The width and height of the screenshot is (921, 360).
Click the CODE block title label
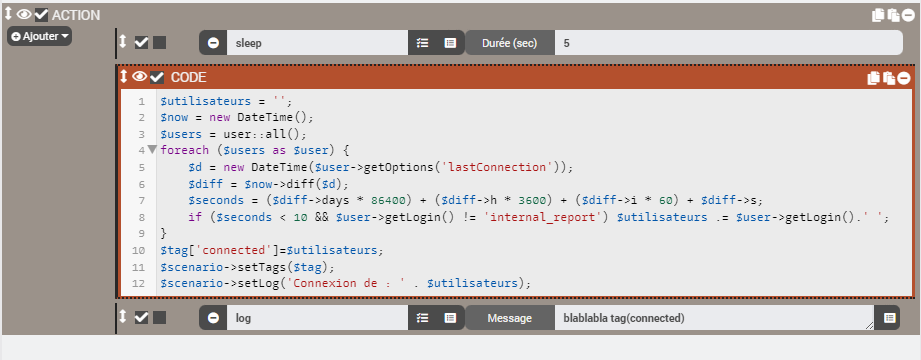tap(189, 78)
